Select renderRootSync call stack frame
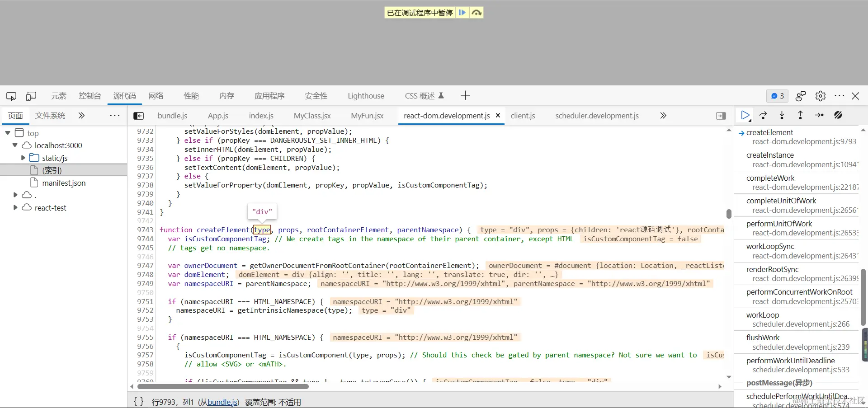The width and height of the screenshot is (868, 408). click(x=797, y=274)
